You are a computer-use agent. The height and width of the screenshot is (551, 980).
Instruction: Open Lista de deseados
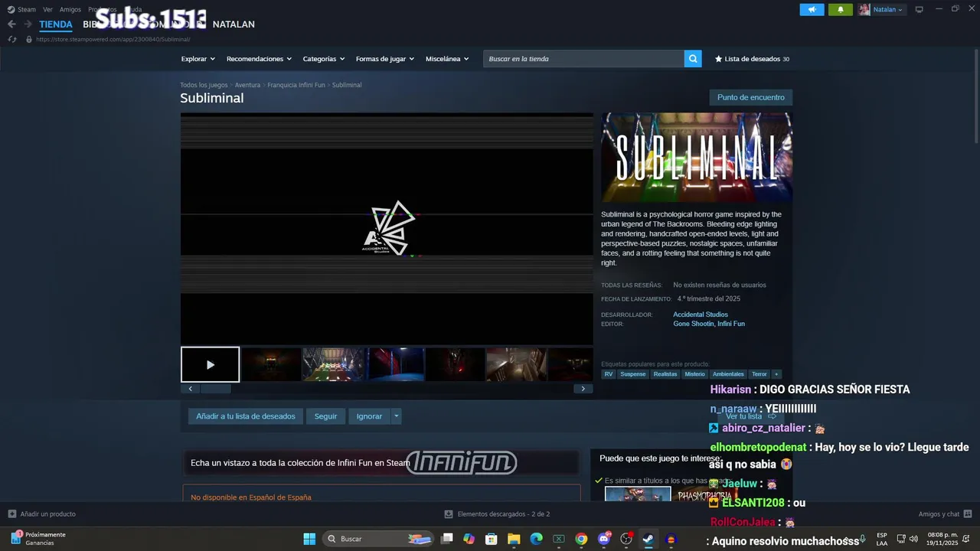(x=752, y=59)
